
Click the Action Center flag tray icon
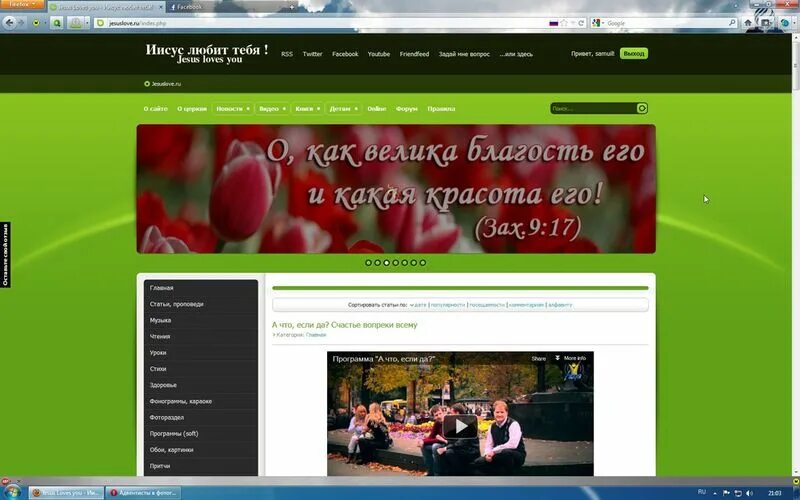tap(726, 493)
